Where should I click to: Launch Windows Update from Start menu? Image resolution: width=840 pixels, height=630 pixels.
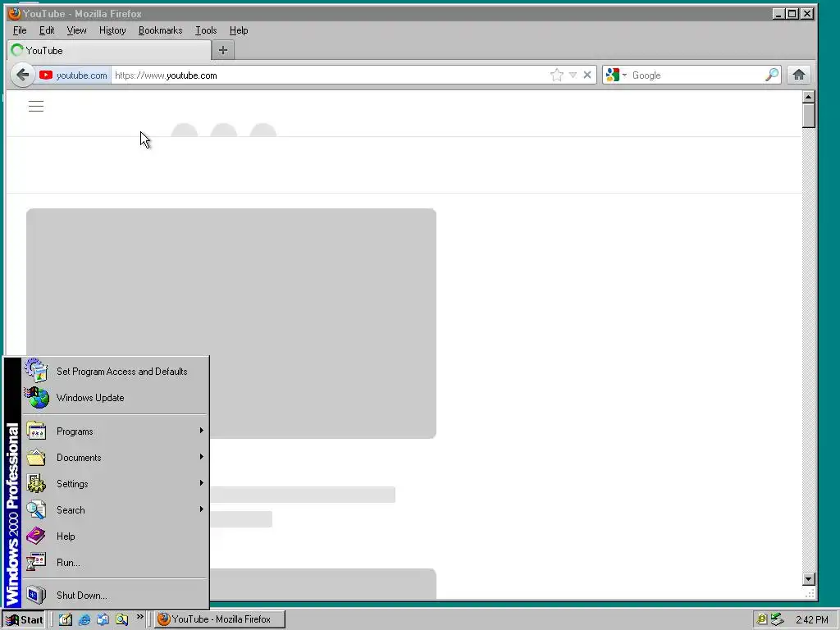click(x=115, y=398)
